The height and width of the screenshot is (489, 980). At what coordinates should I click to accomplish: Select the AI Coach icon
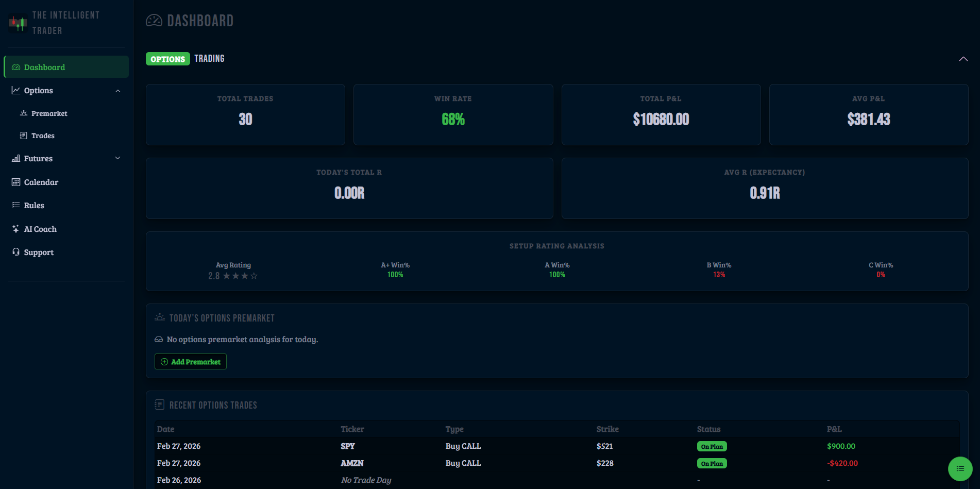coord(16,229)
